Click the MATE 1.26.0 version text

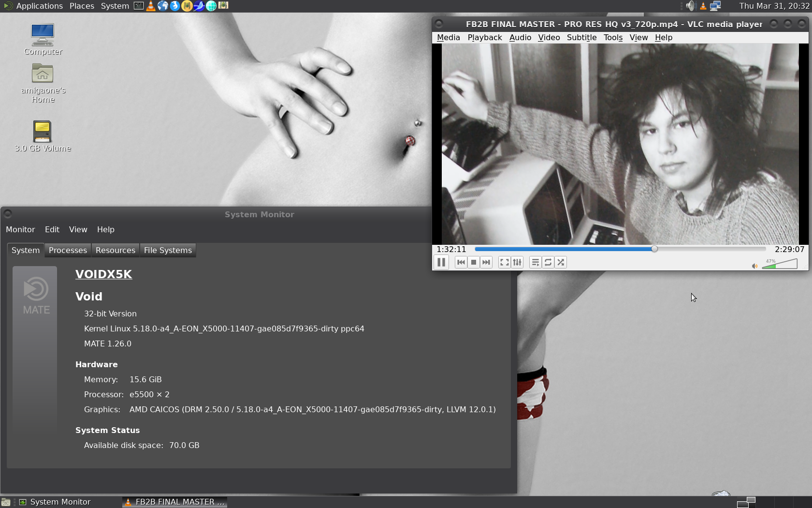click(x=108, y=344)
